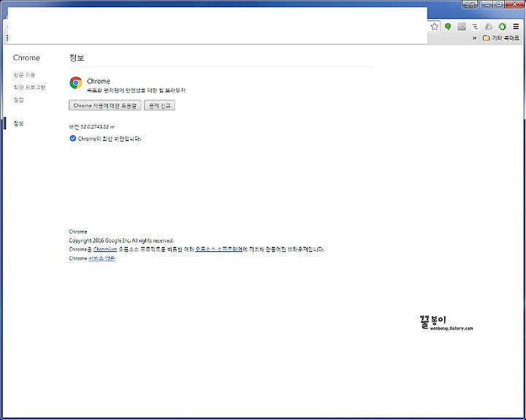The width and height of the screenshot is (526, 420).
Task: Close the Chrome window
Action: (514, 4)
